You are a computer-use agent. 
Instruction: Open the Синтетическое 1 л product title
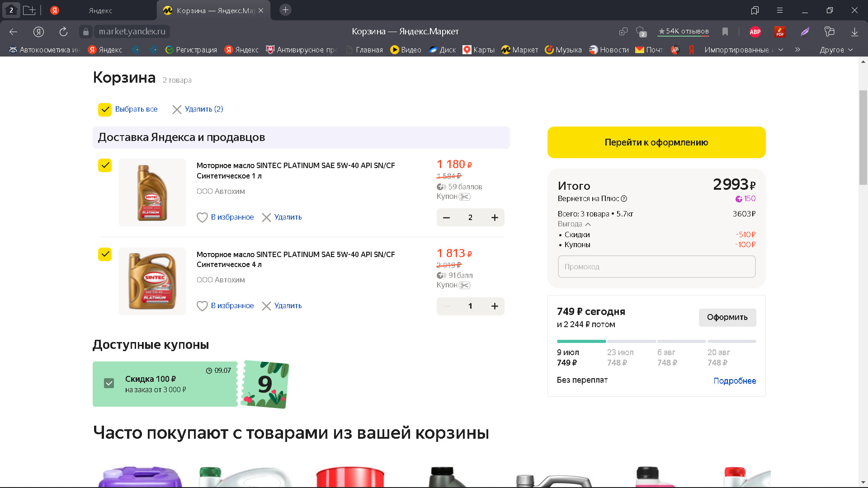[x=296, y=171]
